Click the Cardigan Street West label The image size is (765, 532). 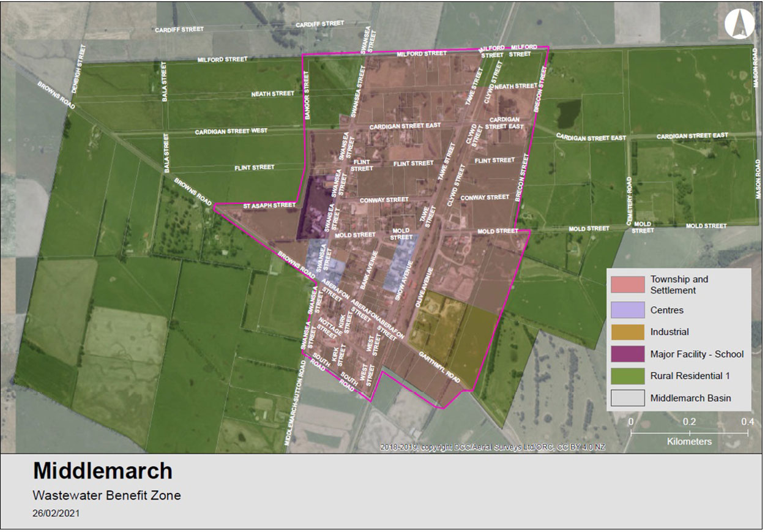point(231,131)
